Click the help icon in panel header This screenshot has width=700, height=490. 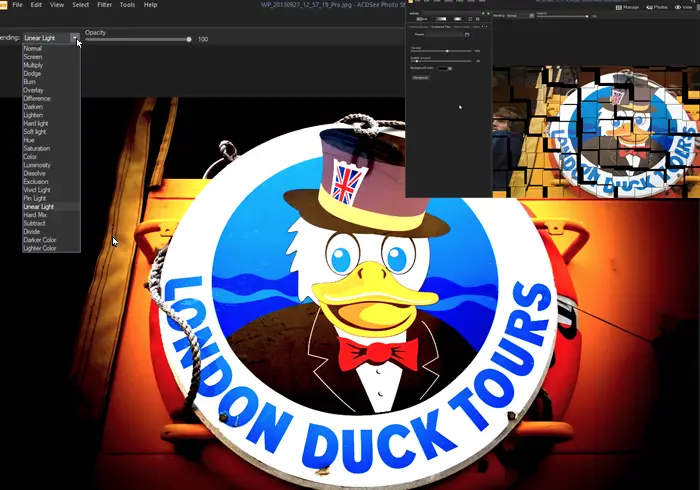[x=478, y=19]
